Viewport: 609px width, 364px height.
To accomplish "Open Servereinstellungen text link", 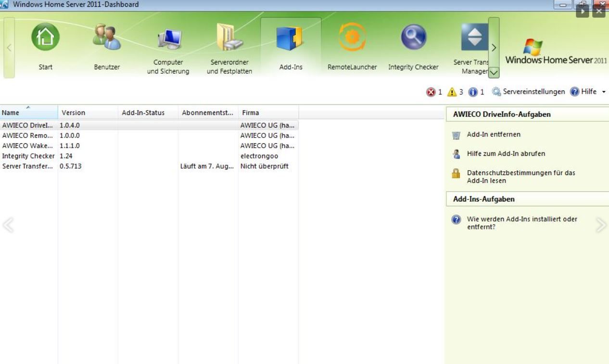I will [534, 91].
